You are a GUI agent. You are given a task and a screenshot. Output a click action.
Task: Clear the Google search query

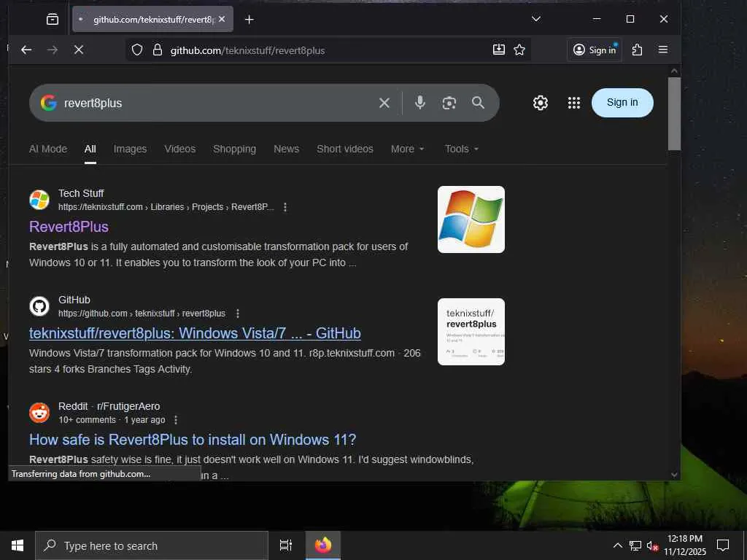[384, 103]
